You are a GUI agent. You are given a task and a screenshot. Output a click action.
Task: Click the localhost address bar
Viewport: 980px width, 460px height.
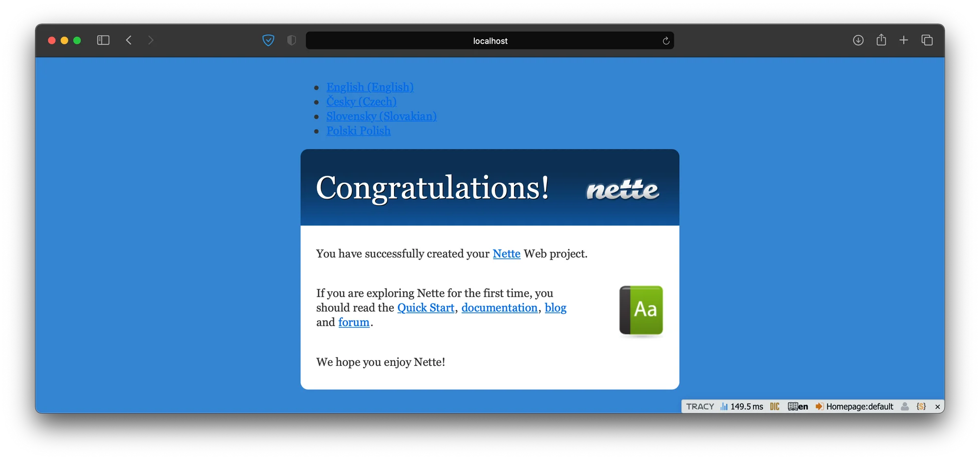[x=490, y=41]
